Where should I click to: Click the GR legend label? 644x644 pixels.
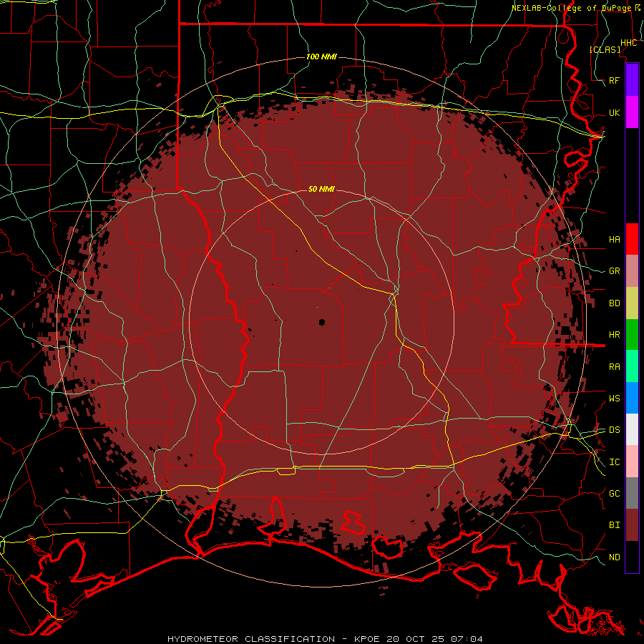(x=615, y=271)
